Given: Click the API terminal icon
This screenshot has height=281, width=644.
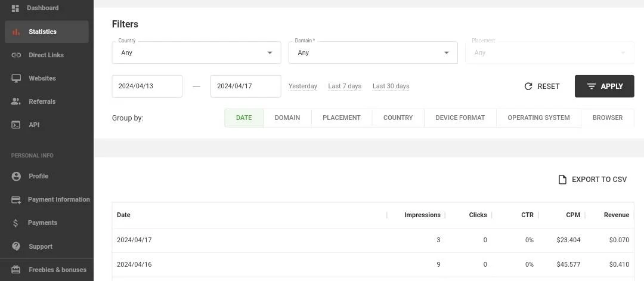Looking at the screenshot, I should 16,125.
